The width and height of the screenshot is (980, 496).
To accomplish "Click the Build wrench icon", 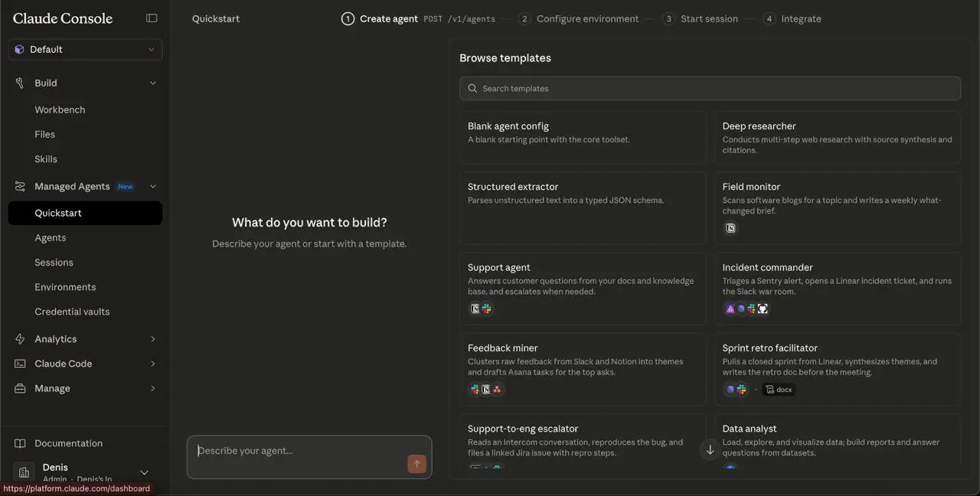I will point(20,83).
